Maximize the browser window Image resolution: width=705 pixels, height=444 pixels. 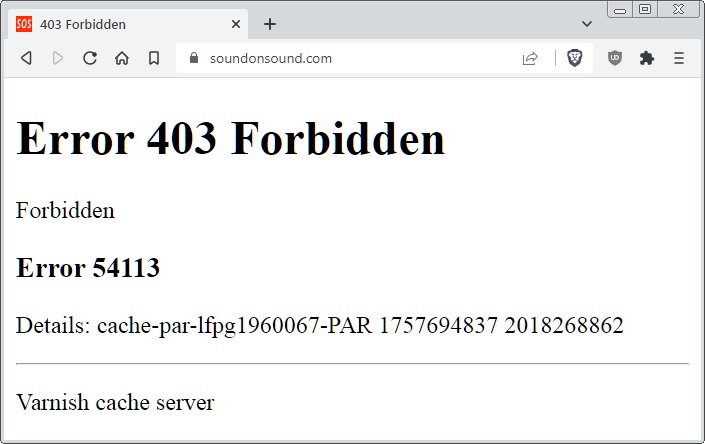tap(645, 9)
